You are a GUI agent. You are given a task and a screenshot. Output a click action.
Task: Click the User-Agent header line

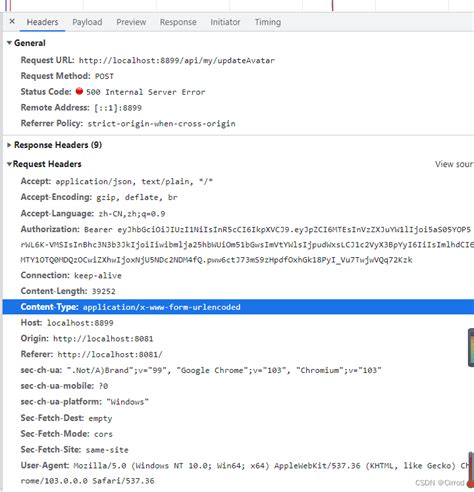click(x=247, y=473)
